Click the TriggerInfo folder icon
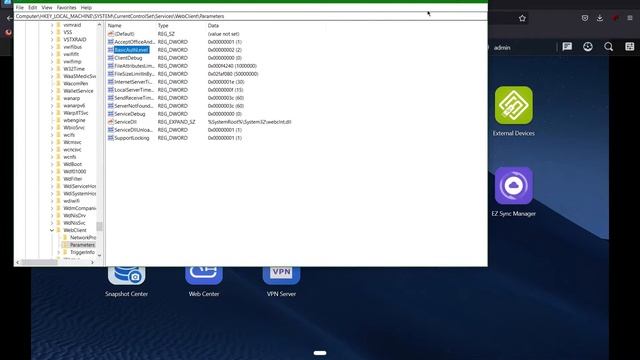 click(65, 252)
